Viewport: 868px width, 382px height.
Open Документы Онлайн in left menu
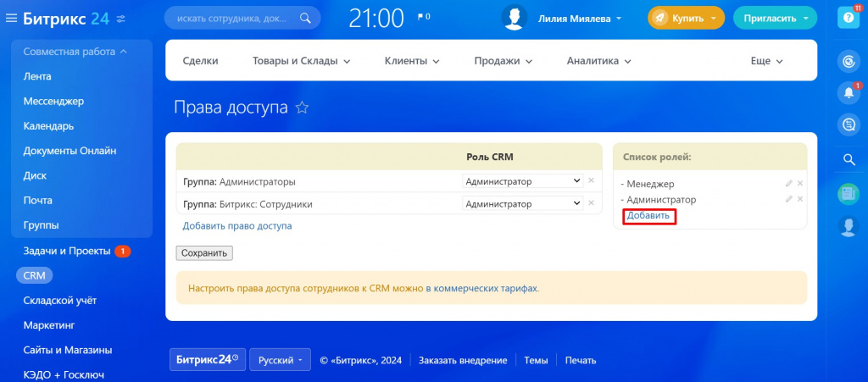coord(70,151)
